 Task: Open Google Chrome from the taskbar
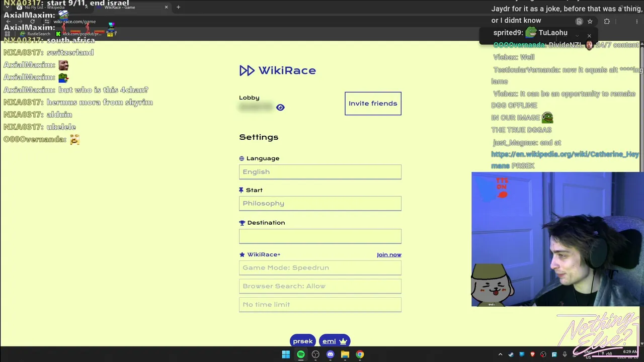click(x=360, y=354)
